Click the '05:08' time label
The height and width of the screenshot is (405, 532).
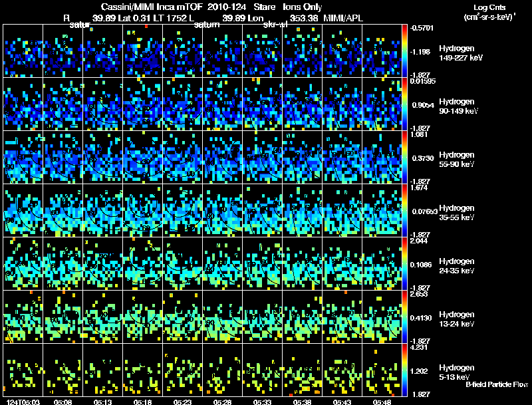pyautogui.click(x=63, y=402)
